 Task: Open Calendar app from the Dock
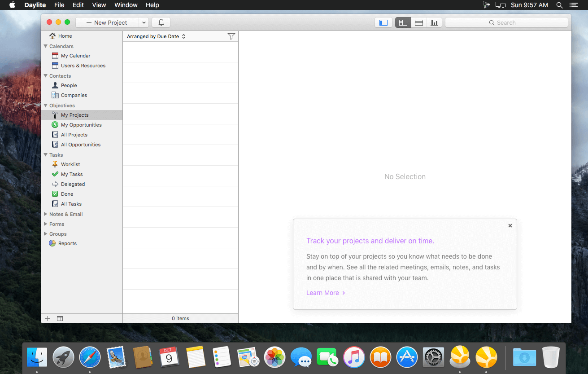[169, 357]
